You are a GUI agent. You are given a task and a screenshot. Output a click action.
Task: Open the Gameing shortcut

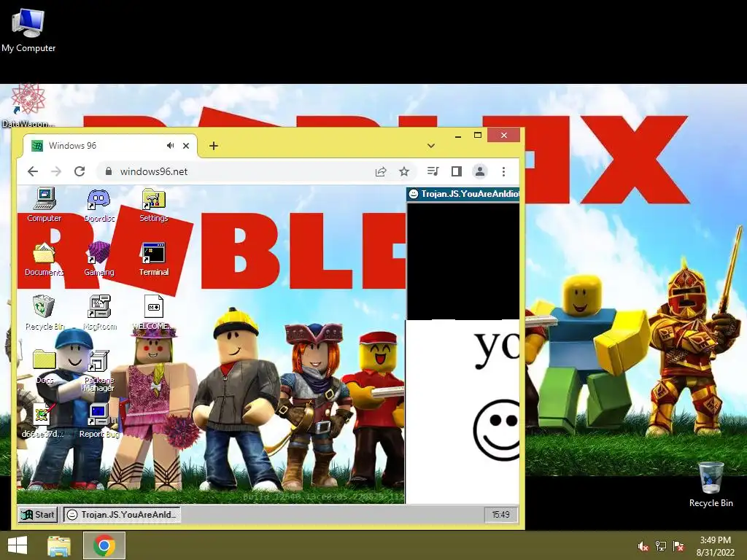click(x=98, y=259)
